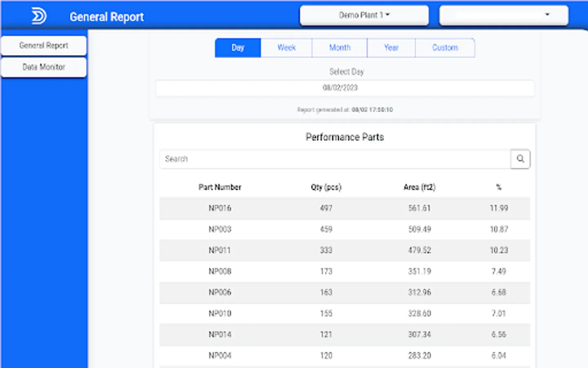588x368 pixels.
Task: Click percentage value 6.68
Action: pyautogui.click(x=499, y=292)
